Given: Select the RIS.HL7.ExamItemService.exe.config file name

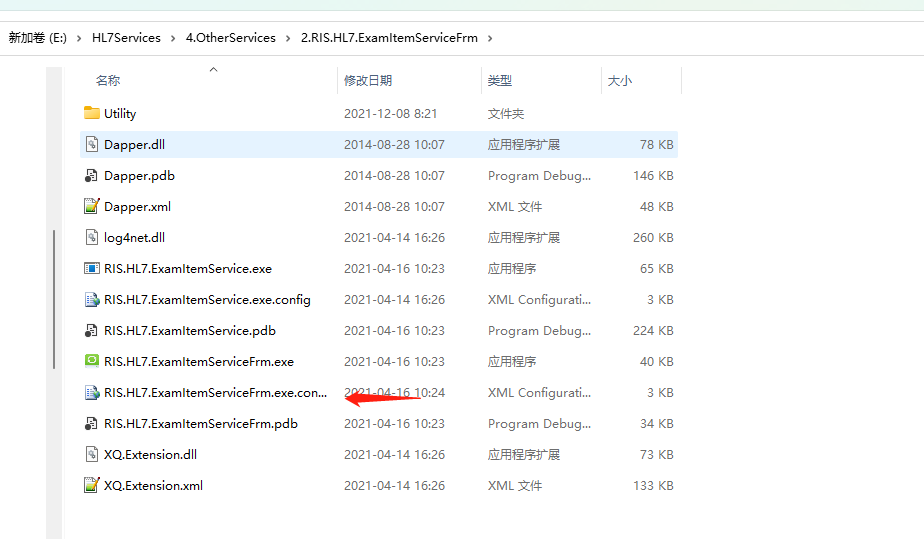Looking at the screenshot, I should pyautogui.click(x=207, y=300).
